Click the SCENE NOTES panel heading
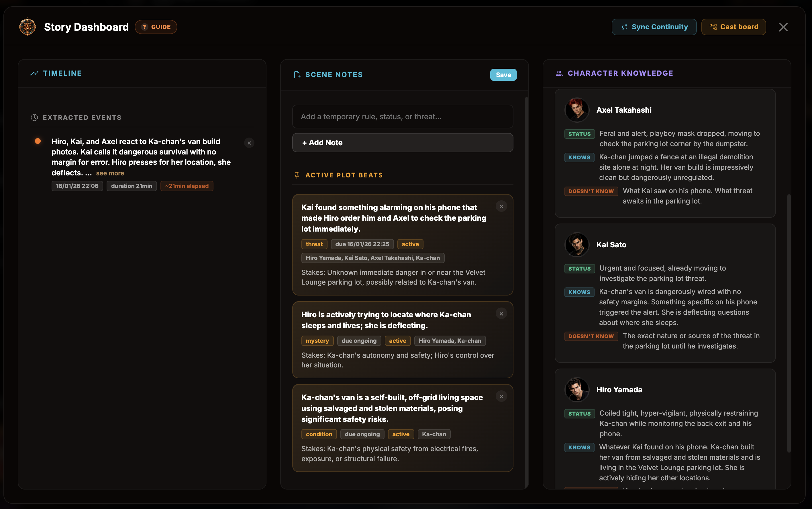The image size is (812, 509). coord(334,75)
